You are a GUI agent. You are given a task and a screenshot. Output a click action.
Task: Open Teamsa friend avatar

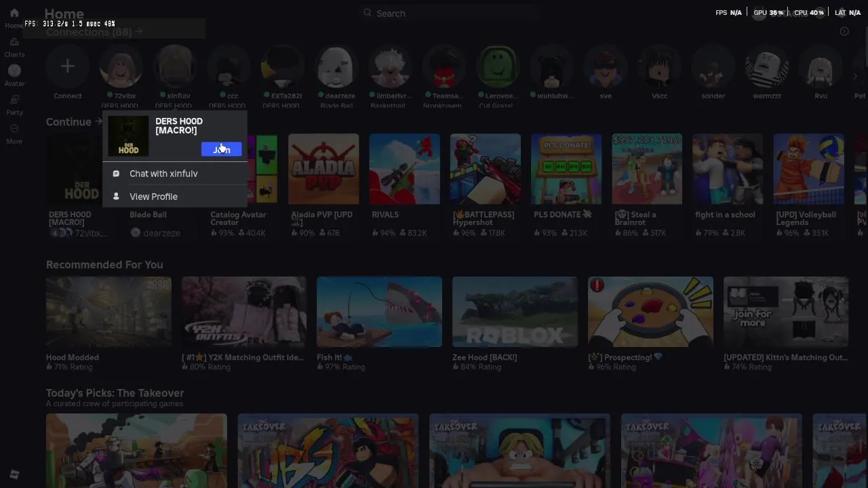coord(444,66)
